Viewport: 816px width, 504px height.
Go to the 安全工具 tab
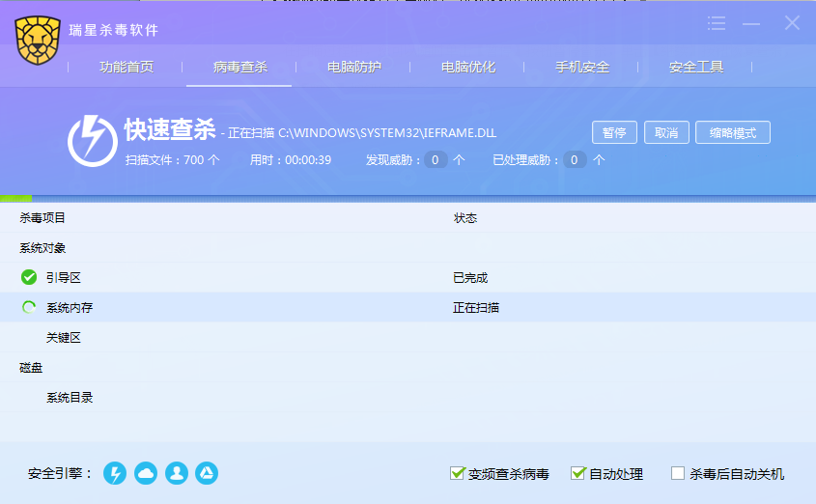[696, 68]
